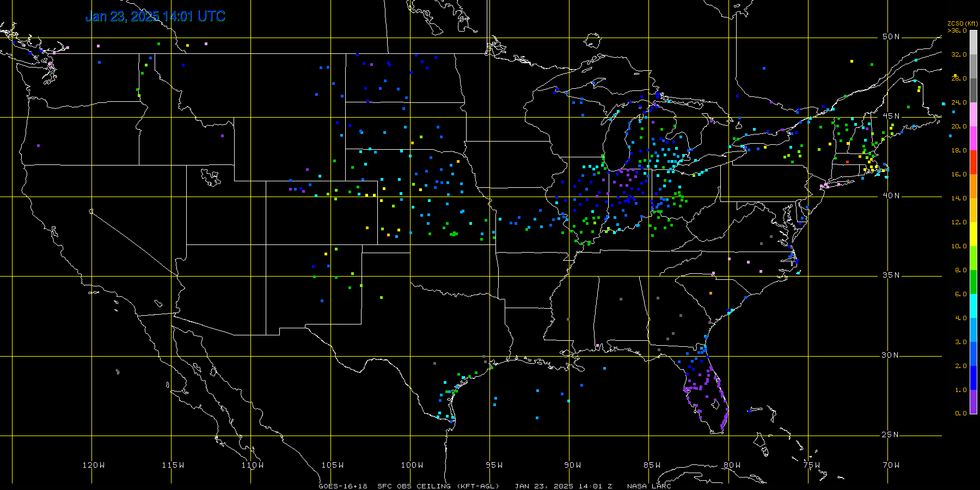Image resolution: width=980 pixels, height=490 pixels.
Task: Click the '100 W' longitude label
Action: pos(412,465)
